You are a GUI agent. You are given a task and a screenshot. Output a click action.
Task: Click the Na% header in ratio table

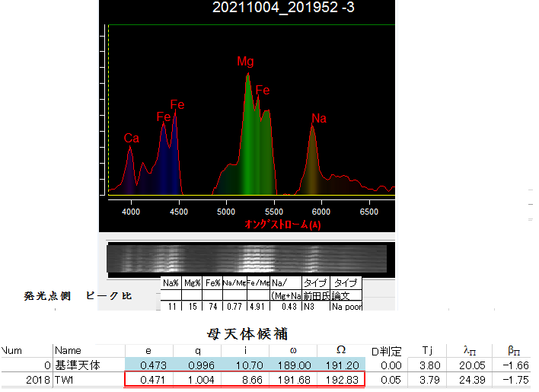[x=171, y=282]
